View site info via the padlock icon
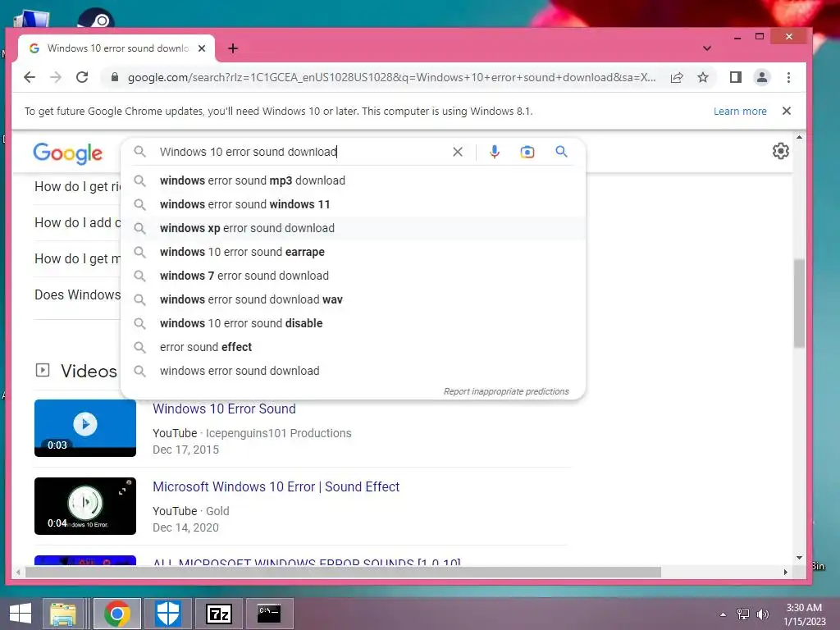 tap(114, 77)
